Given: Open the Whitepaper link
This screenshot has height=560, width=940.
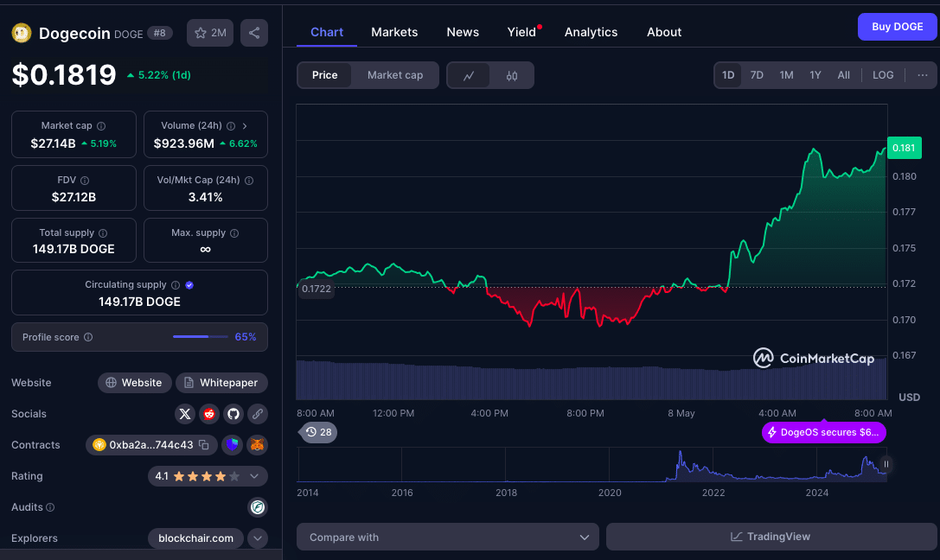Looking at the screenshot, I should 221,383.
